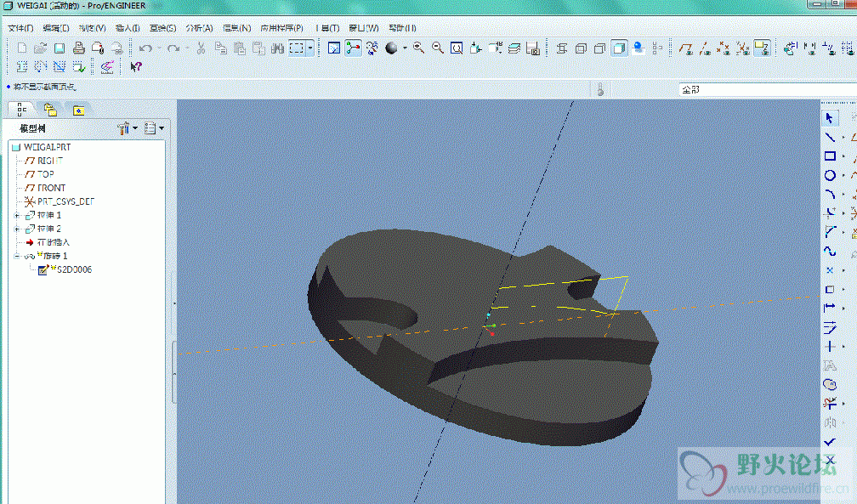
Task: Cut the selection with the scissors icon
Action: click(201, 48)
